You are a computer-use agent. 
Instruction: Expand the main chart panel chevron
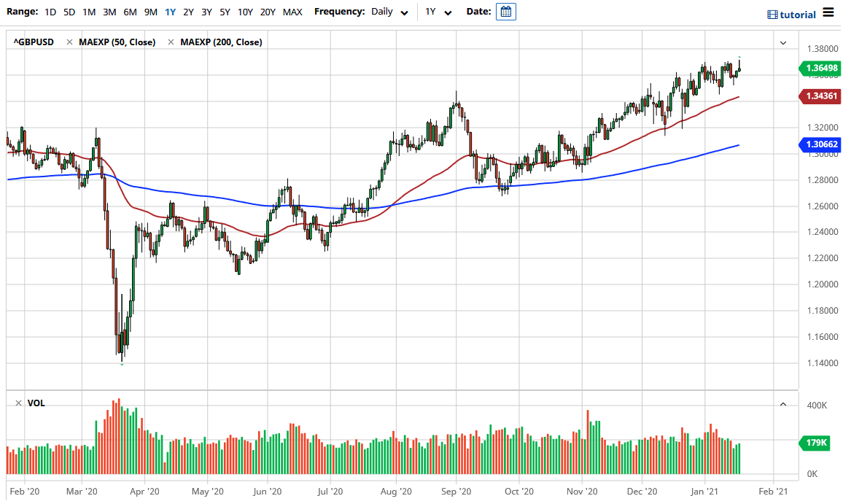click(782, 43)
